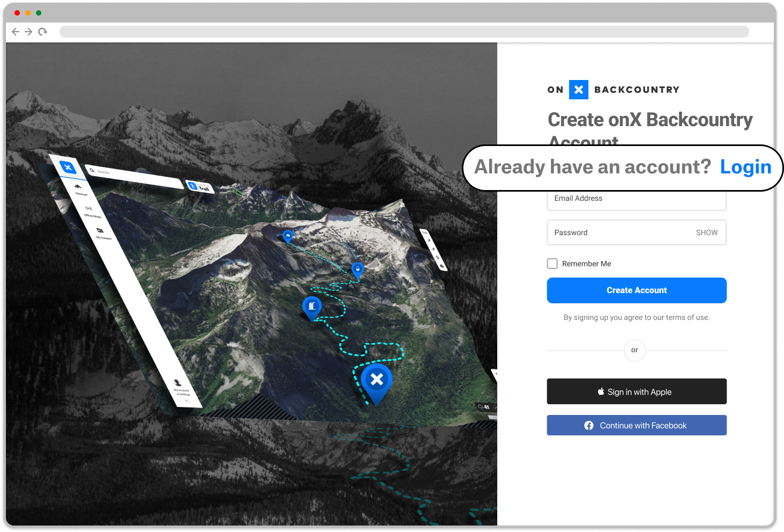
Task: Click Continue with Facebook
Action: point(636,425)
